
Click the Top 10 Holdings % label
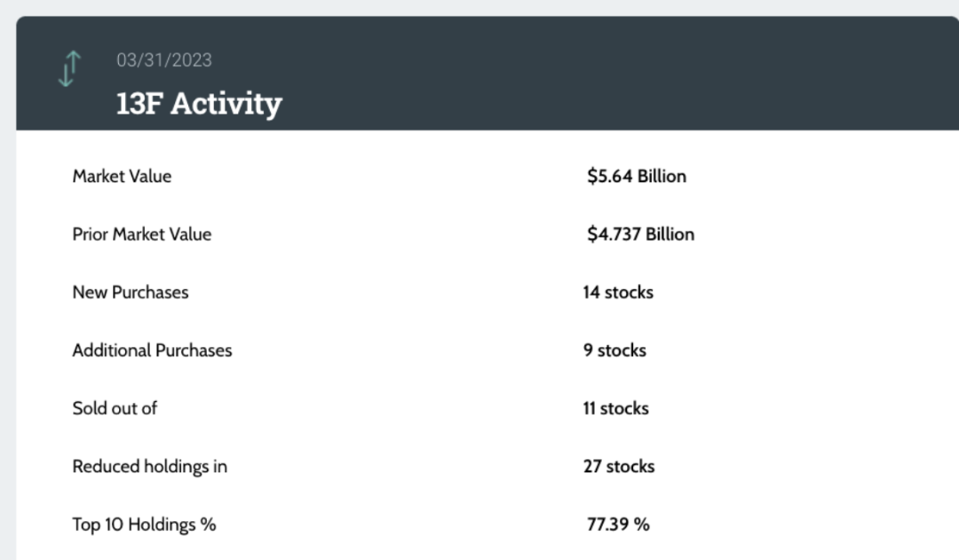[144, 525]
